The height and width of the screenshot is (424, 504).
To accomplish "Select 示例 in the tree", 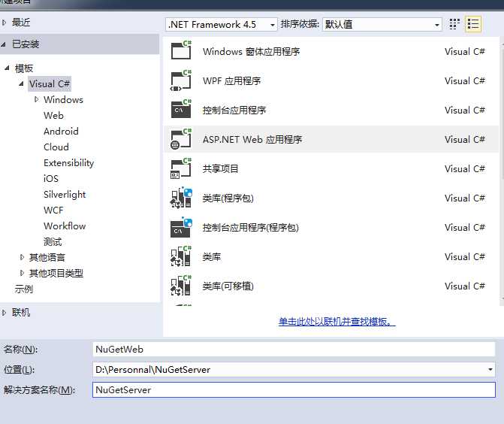I will pyautogui.click(x=24, y=289).
